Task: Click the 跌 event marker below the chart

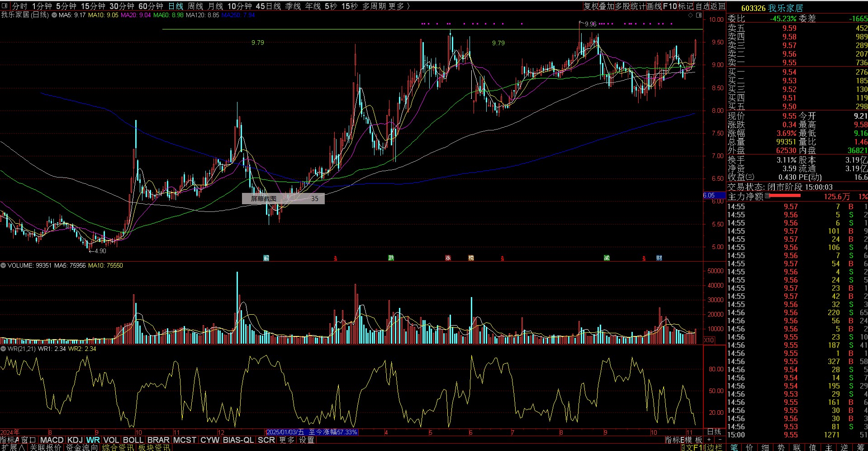Action: (391, 258)
